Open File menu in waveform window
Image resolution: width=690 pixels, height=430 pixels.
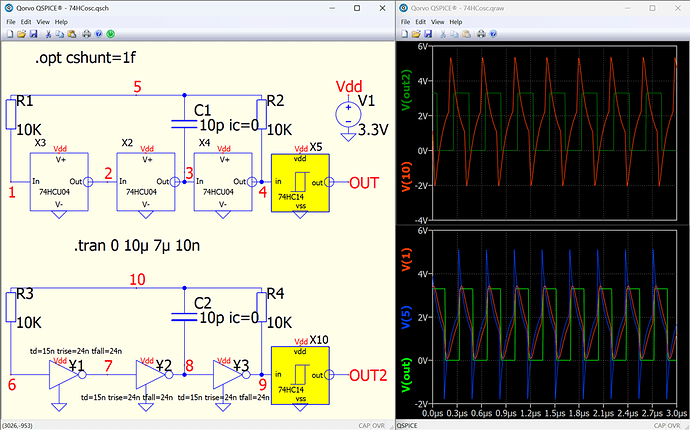coord(406,22)
